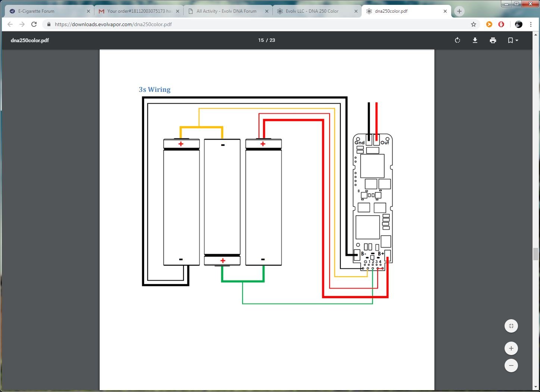Viewport: 540px width, 392px height.
Task: Reload the current page
Action: point(34,24)
